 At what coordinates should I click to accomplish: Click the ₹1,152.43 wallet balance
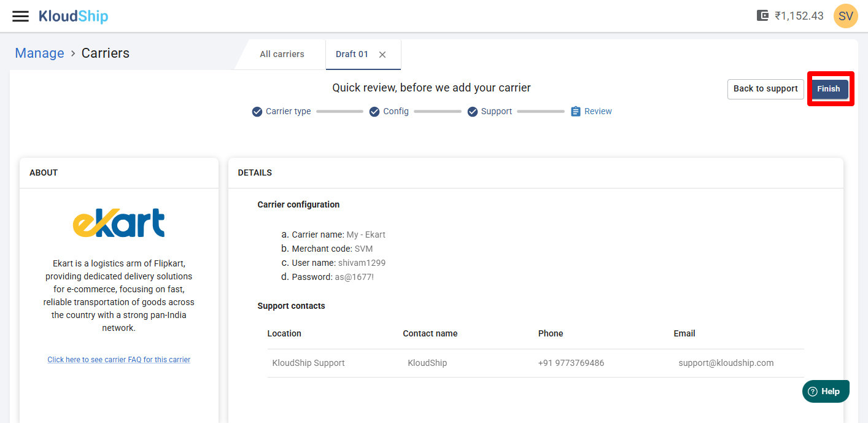(x=799, y=16)
